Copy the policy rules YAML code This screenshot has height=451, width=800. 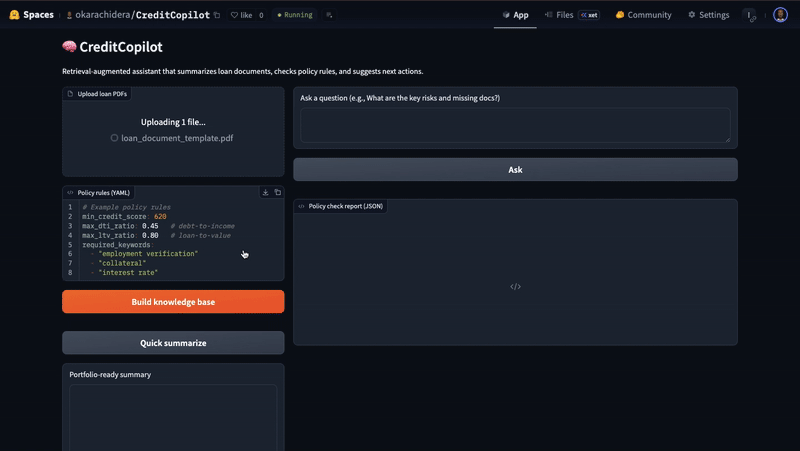[x=278, y=192]
